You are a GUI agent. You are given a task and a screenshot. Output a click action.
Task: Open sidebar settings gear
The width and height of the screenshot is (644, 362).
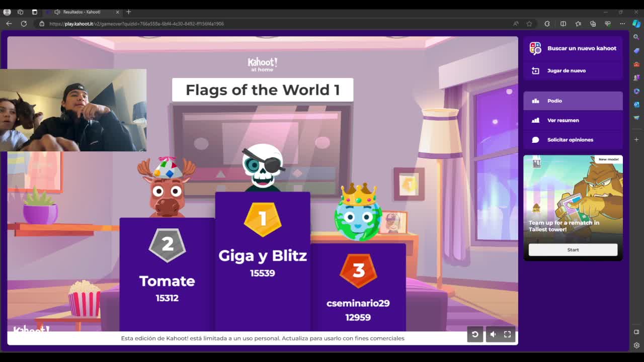click(636, 345)
